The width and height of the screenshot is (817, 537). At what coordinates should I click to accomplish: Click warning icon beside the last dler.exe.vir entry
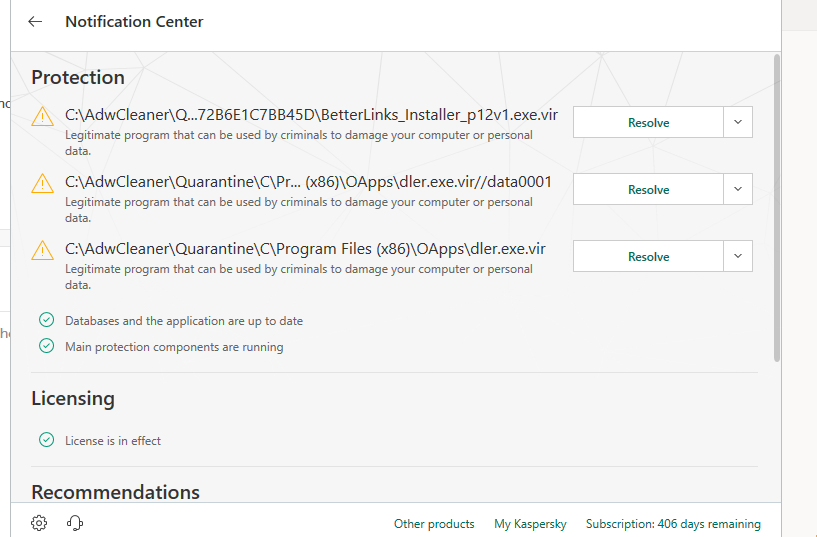tap(42, 250)
